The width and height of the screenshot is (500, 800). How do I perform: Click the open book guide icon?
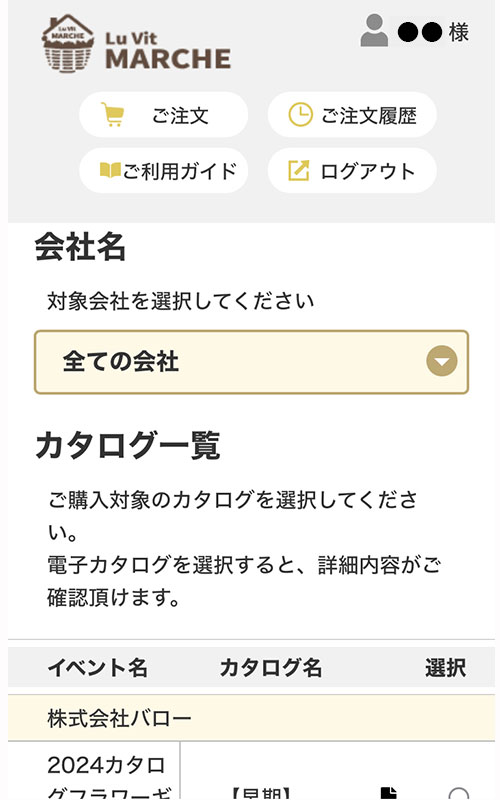[110, 170]
